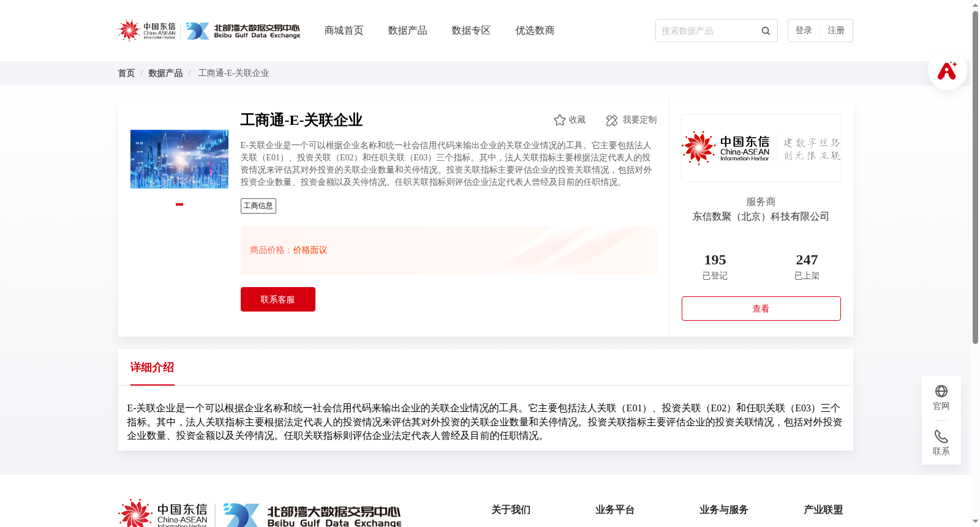
Task: Click the 我要定制 customize link
Action: pos(639,120)
